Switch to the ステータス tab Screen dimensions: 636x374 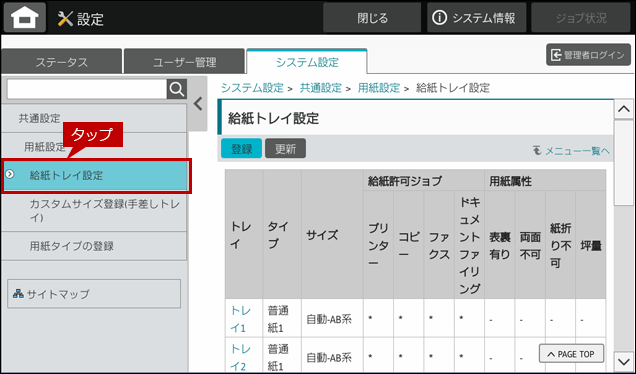pyautogui.click(x=61, y=62)
